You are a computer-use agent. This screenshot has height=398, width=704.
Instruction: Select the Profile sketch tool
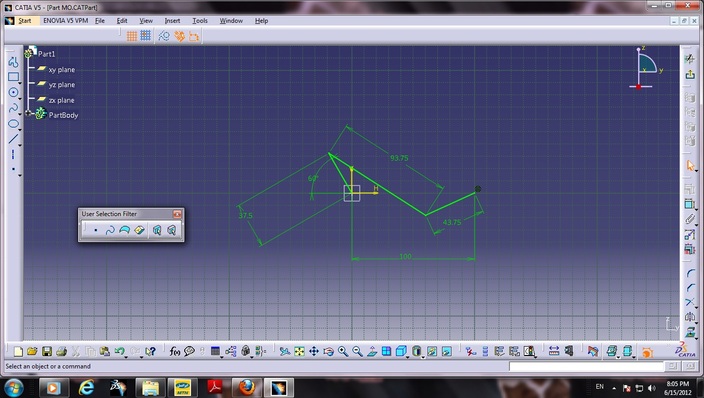[13, 62]
